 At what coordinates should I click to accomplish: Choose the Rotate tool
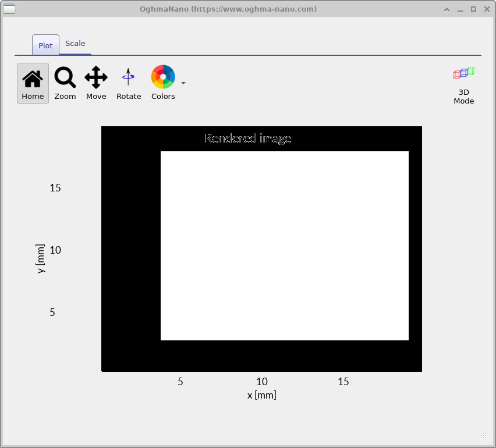[x=129, y=83]
